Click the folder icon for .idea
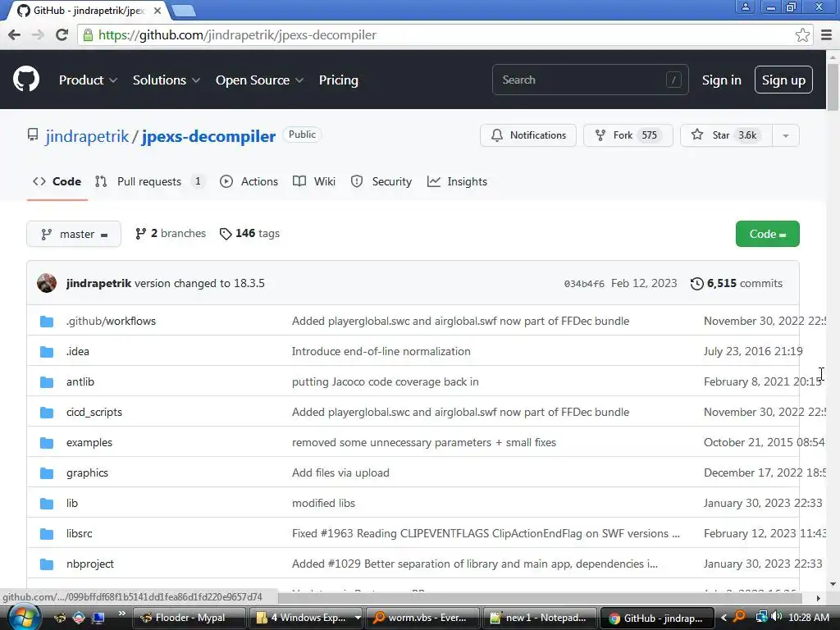Image resolution: width=840 pixels, height=630 pixels. point(47,352)
